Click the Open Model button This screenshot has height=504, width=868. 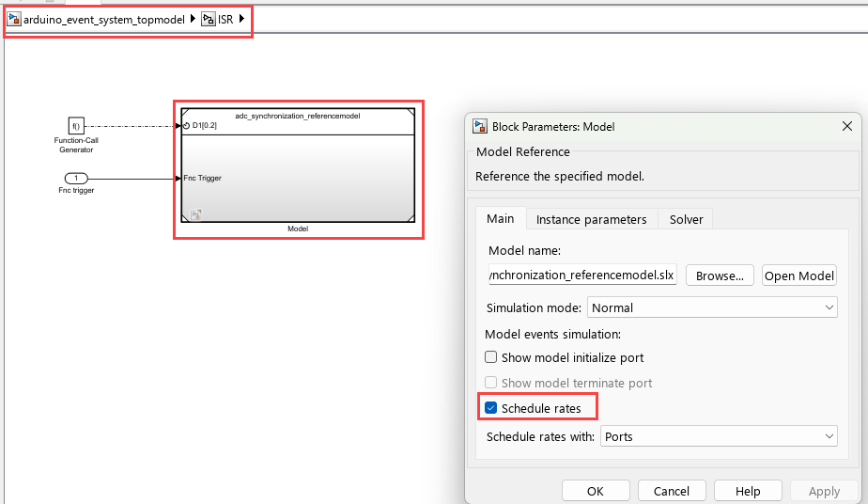[x=798, y=276]
